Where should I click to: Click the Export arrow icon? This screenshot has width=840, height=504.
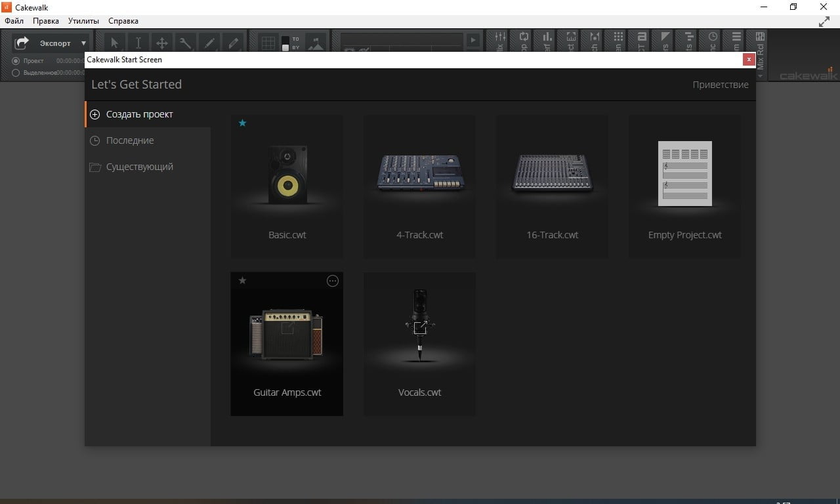click(x=22, y=43)
